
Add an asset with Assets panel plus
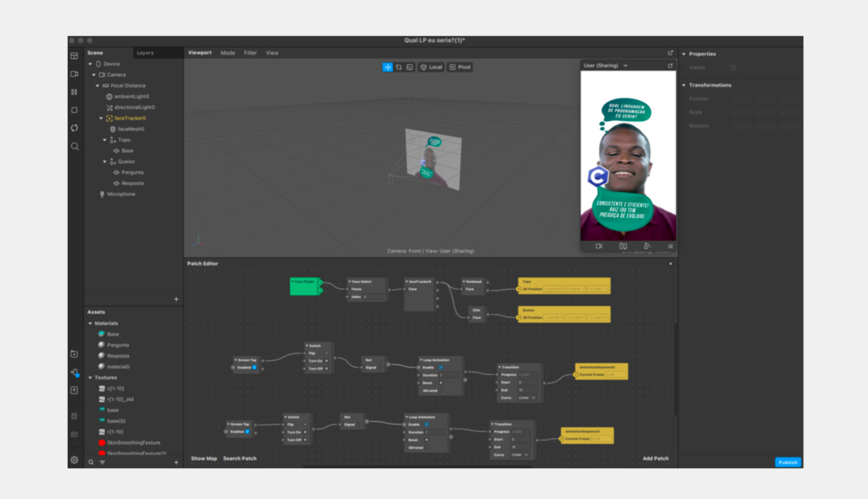pyautogui.click(x=176, y=462)
